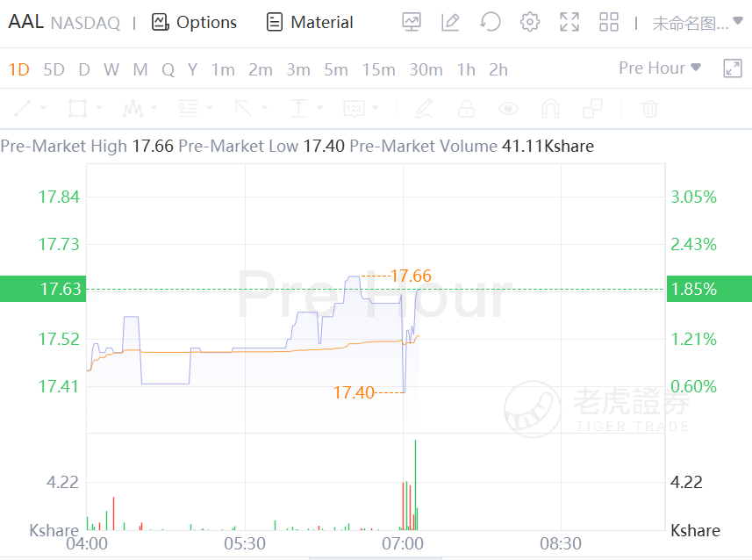
Task: Open the edit drawing pencil icon
Action: click(450, 22)
